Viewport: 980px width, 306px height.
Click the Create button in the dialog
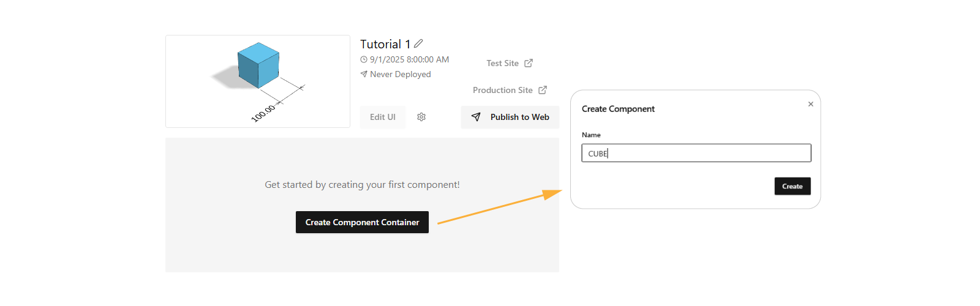(x=793, y=186)
